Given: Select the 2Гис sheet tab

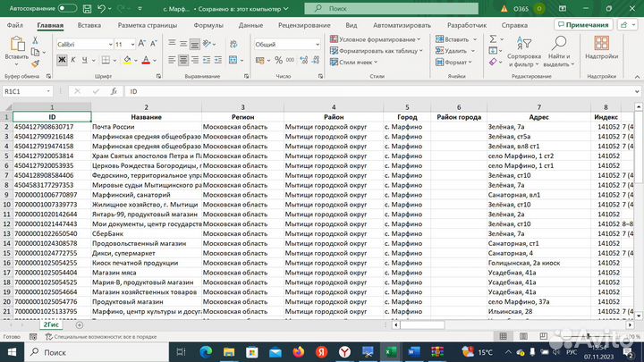Looking at the screenshot, I should pos(51,324).
